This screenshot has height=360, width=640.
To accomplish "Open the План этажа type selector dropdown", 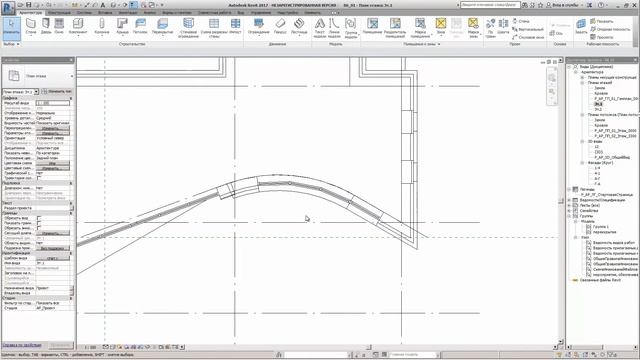I will tap(72, 76).
